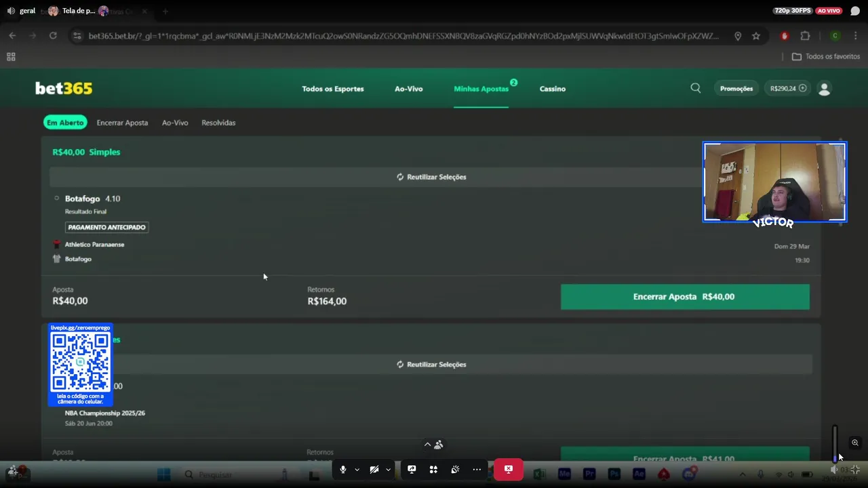This screenshot has width=868, height=488.
Task: Toggle the camera in call bar
Action: point(374,469)
